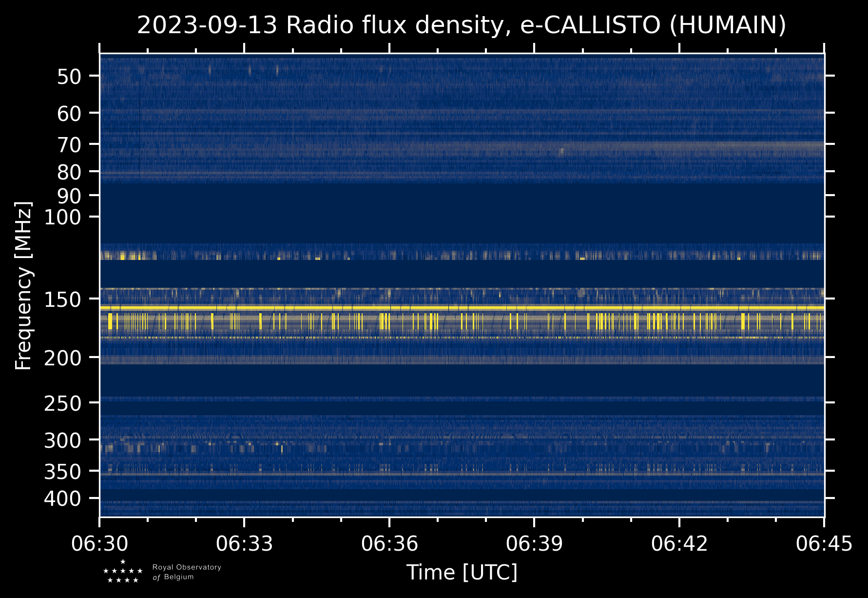Pick the 06:36 time tick label
The height and width of the screenshot is (598, 868).
click(389, 543)
